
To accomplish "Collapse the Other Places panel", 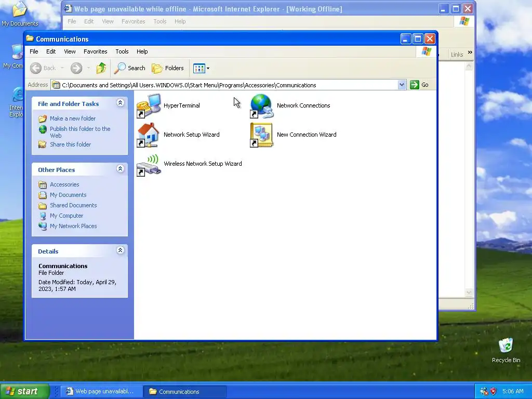I will click(120, 169).
